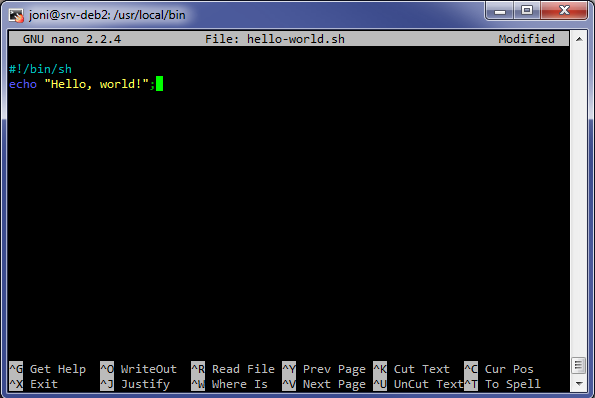Image resolution: width=595 pixels, height=398 pixels.
Task: Click the ^U UnCut Text shortcut
Action: coord(419,384)
